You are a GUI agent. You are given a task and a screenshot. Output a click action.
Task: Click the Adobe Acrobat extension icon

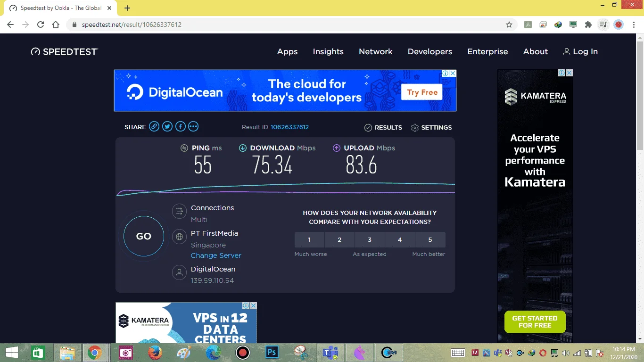click(528, 25)
